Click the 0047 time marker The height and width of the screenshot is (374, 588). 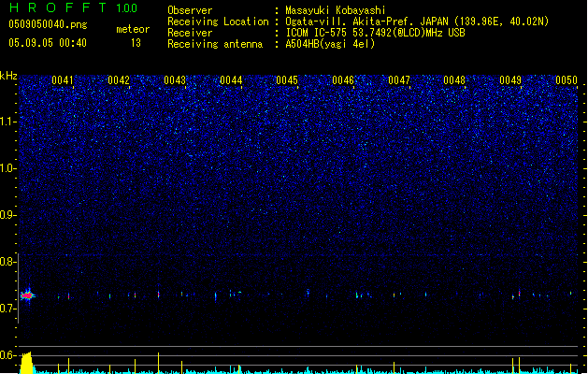pyautogui.click(x=399, y=80)
